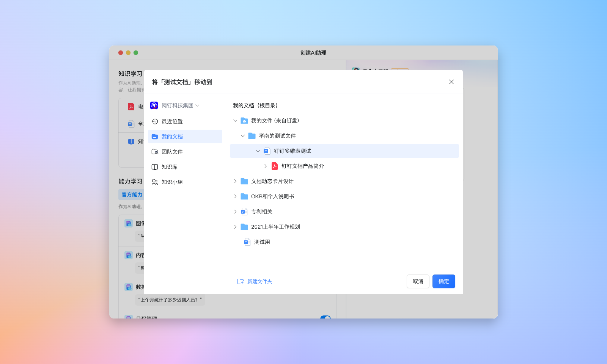Select OKR和个人说明书 folder name

273,196
